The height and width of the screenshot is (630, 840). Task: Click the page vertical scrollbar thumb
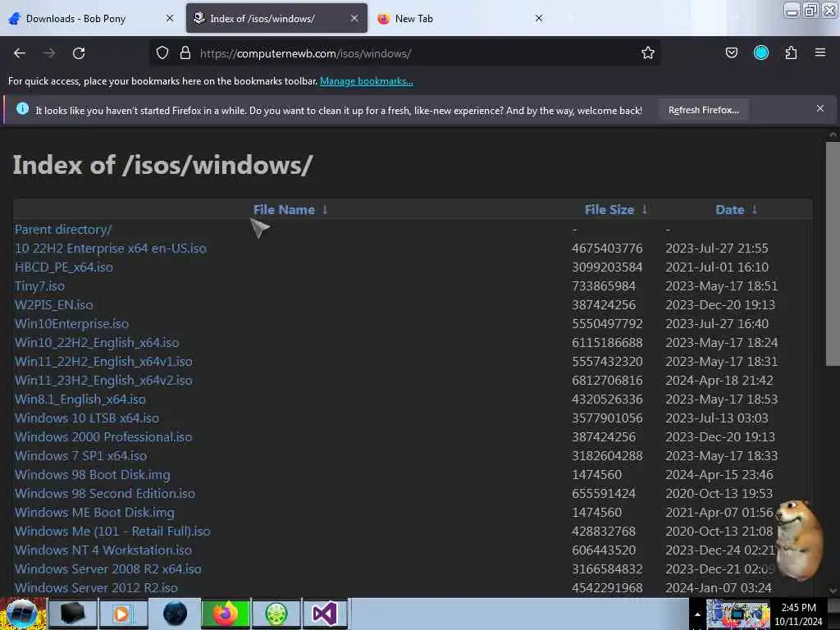point(833,254)
